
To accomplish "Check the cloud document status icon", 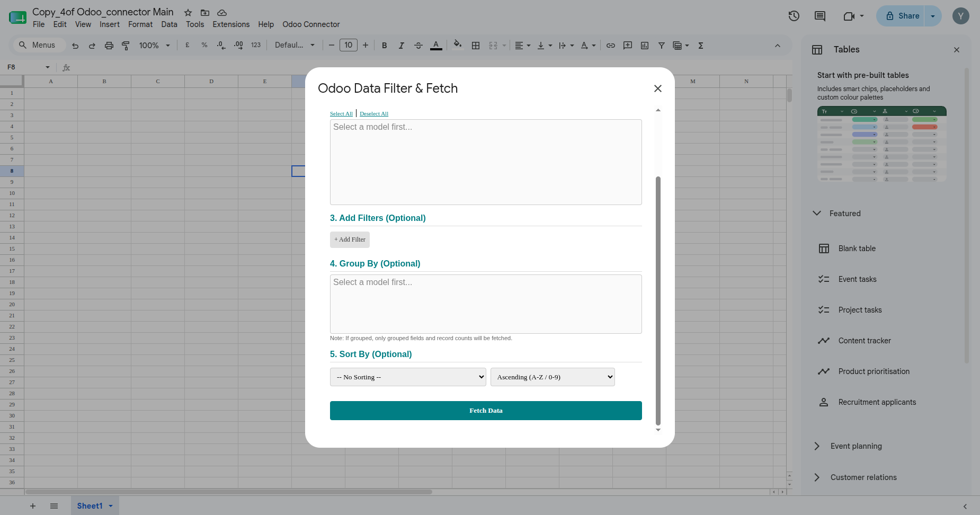I will [x=222, y=13].
